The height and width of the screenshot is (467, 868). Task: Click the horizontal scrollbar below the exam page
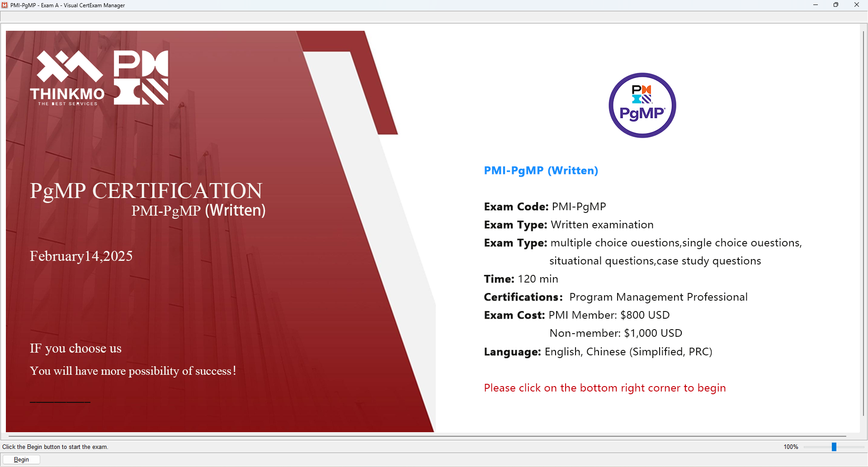coord(427,436)
